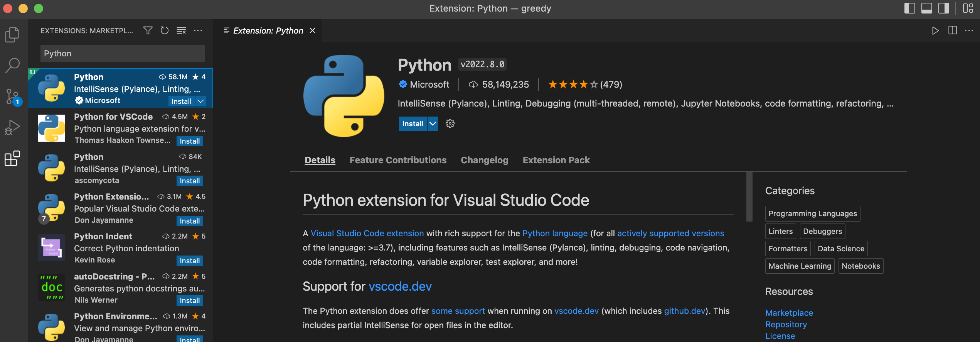Viewport: 980px width, 342px height.
Task: Filter extensions with the funnel icon
Action: coord(148,30)
